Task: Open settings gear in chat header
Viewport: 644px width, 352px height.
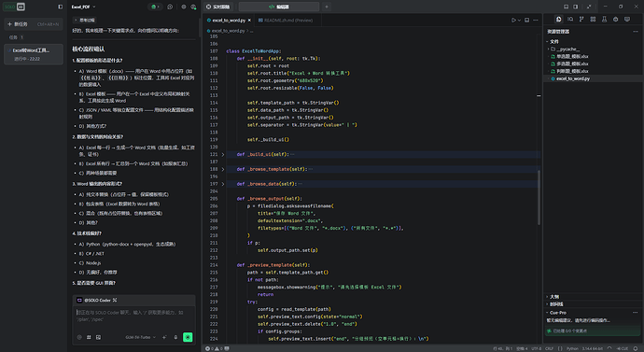Action: click(184, 7)
